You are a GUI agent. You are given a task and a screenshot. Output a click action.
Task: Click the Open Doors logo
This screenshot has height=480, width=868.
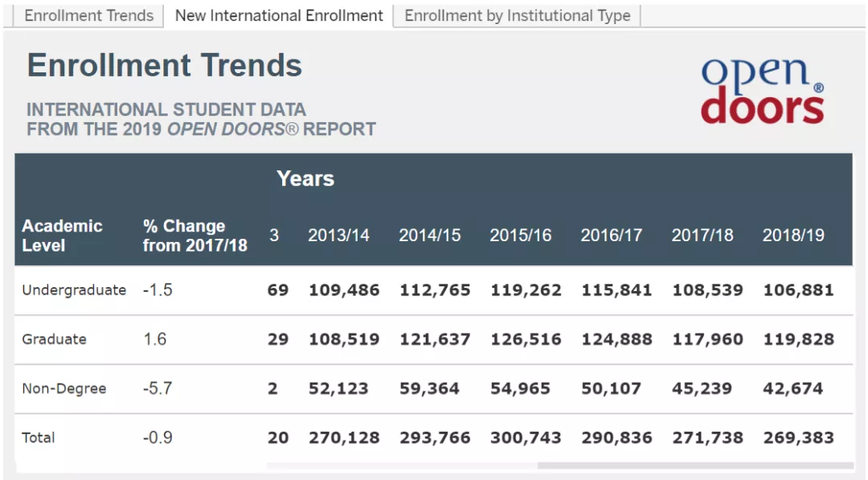click(x=762, y=90)
